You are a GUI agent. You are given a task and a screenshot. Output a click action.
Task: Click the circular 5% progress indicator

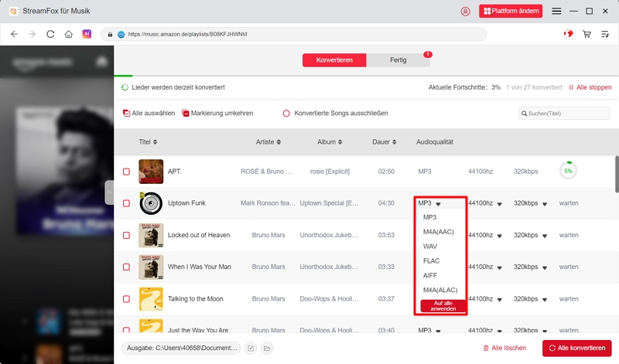[568, 171]
